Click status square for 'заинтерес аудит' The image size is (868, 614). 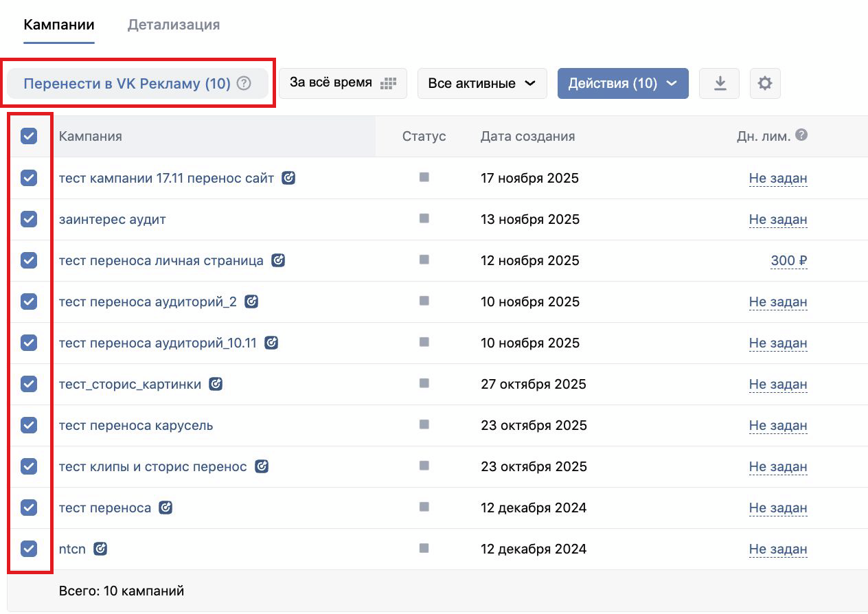[x=424, y=218]
